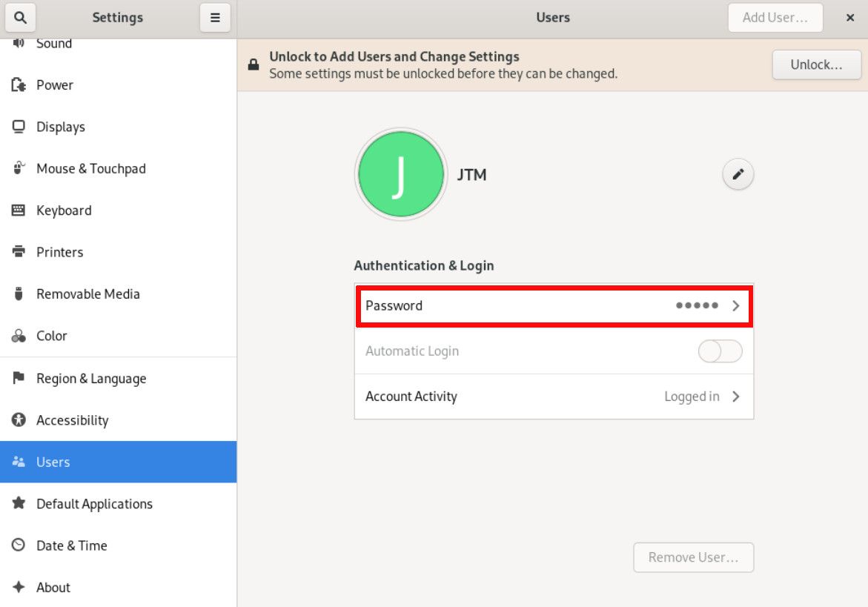Select the Sound settings icon
Screen dimensions: 868x607
pos(18,42)
